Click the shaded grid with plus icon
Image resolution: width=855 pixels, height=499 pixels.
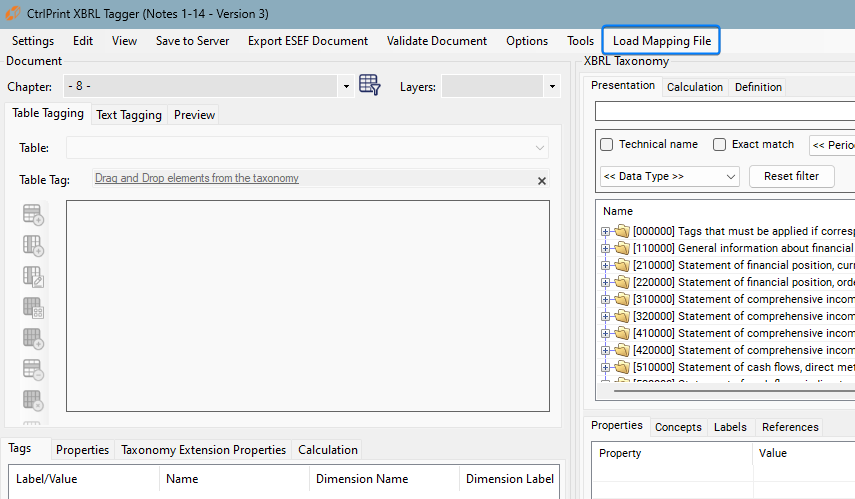[x=33, y=338]
